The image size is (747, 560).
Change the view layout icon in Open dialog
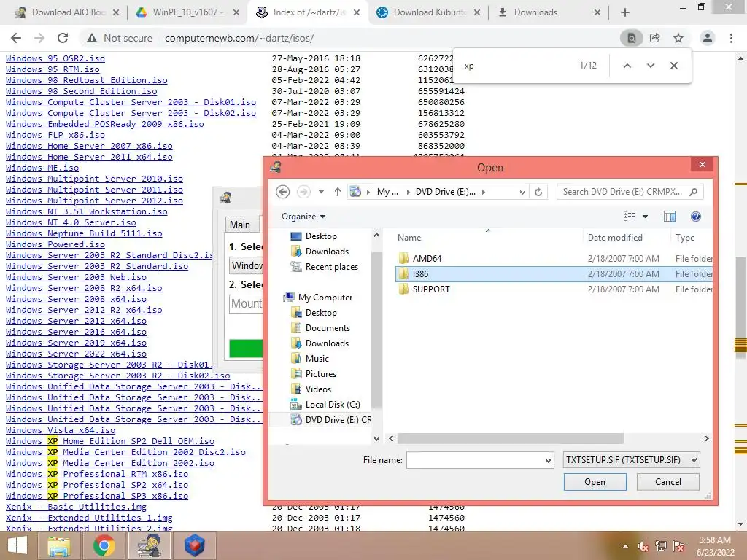(629, 217)
